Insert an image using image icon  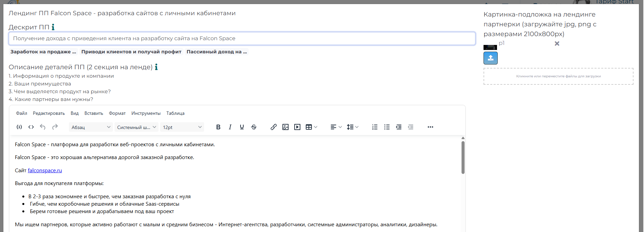pos(286,127)
